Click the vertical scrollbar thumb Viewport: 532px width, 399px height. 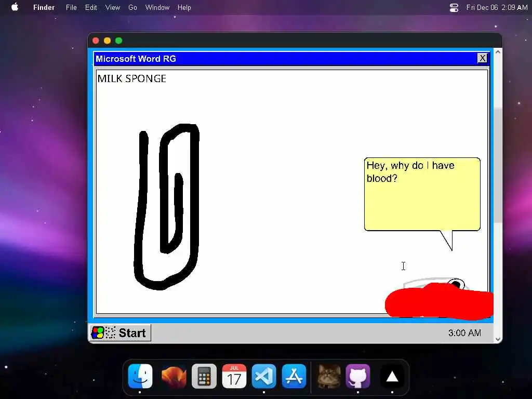coord(498,165)
